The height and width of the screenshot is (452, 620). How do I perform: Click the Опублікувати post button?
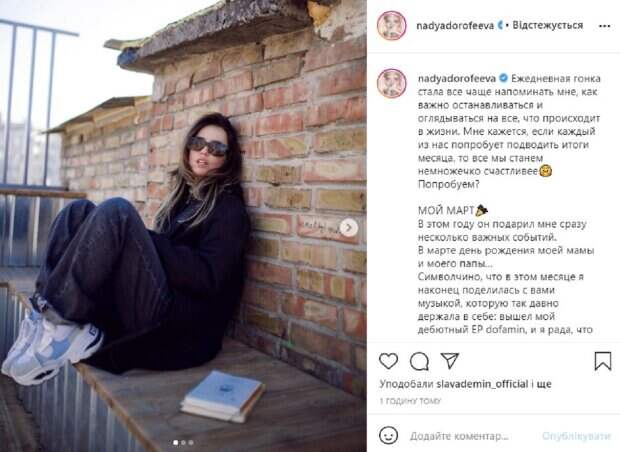[x=576, y=436]
